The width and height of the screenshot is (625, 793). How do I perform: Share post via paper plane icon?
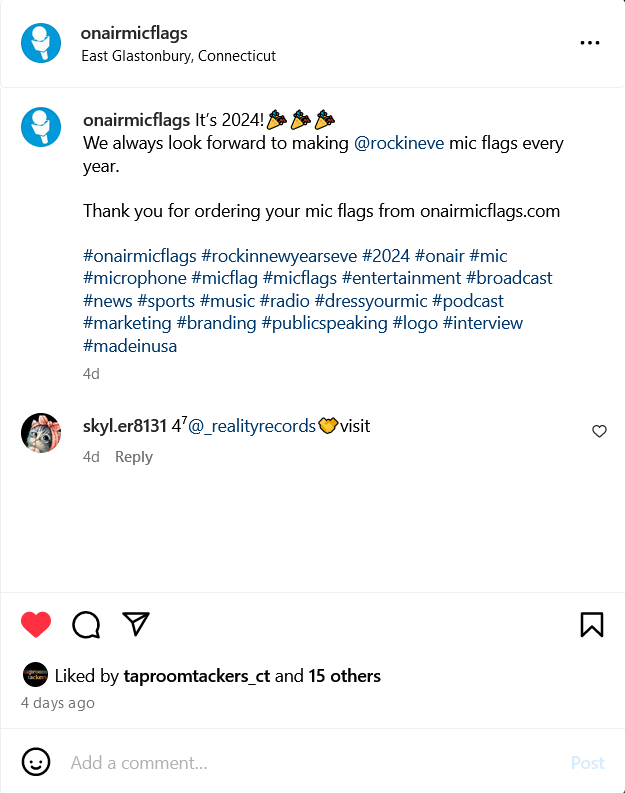[x=136, y=624]
